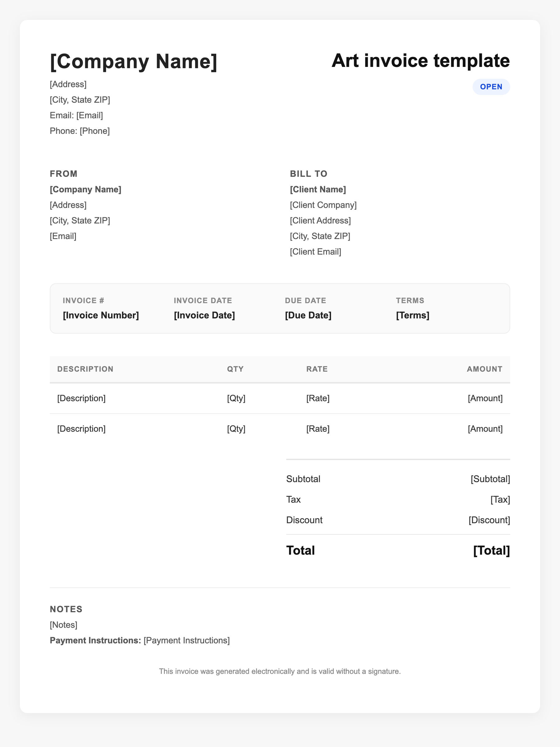Click the AMOUNT column header

pyautogui.click(x=484, y=369)
